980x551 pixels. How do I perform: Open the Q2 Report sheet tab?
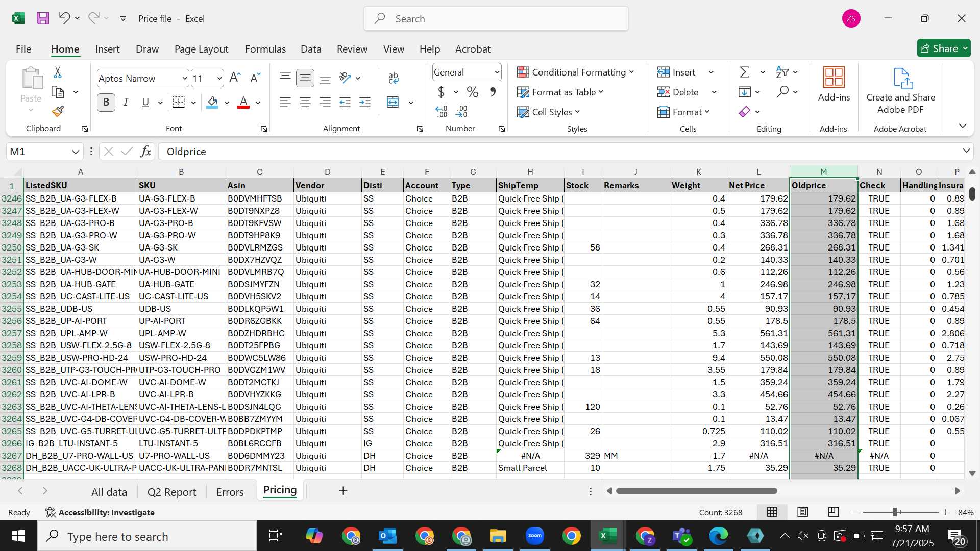point(171,492)
